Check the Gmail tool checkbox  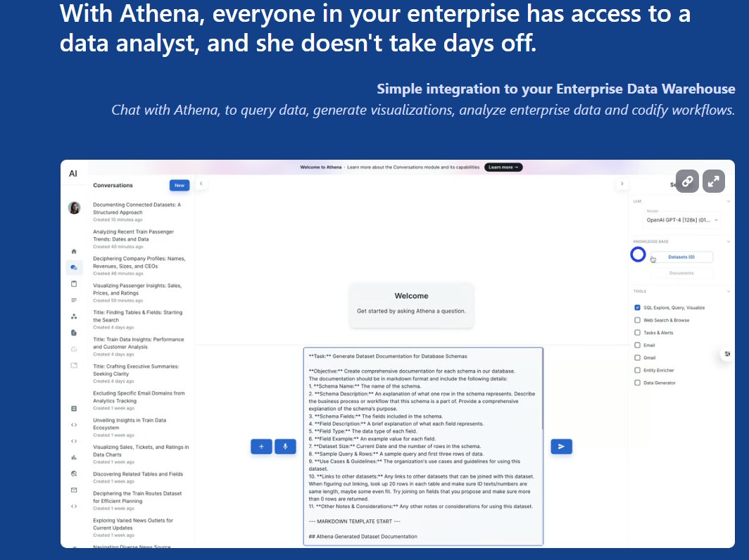[637, 357]
